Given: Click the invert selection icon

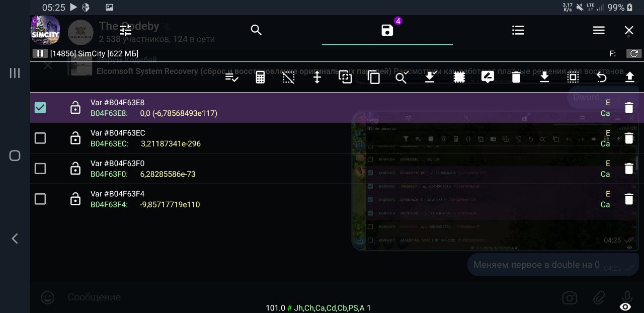Looking at the screenshot, I should (x=345, y=77).
